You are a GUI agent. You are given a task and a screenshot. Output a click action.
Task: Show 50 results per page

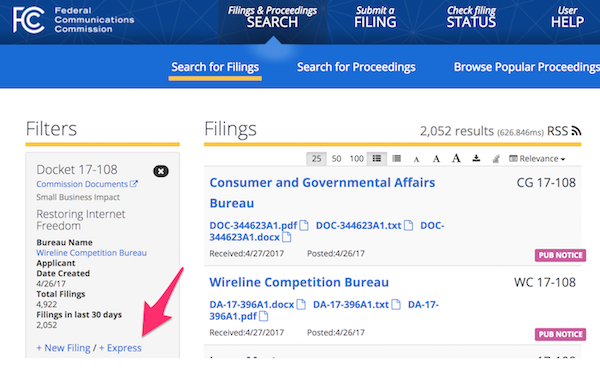(x=336, y=159)
